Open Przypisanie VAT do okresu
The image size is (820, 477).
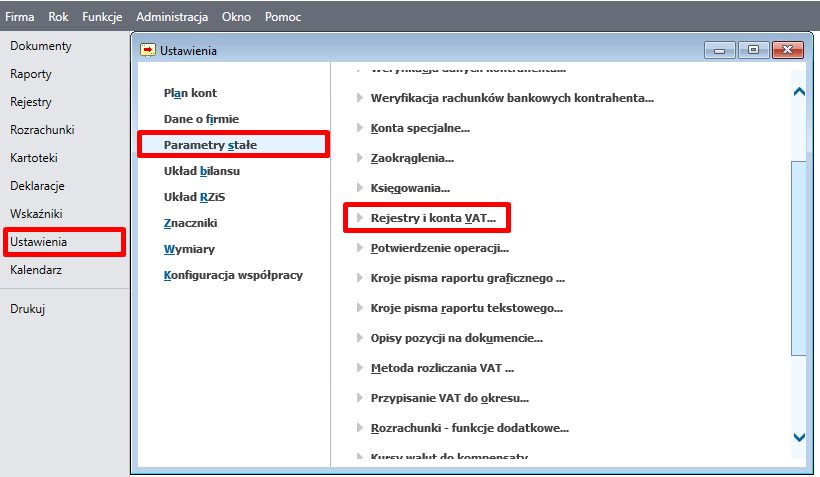450,398
